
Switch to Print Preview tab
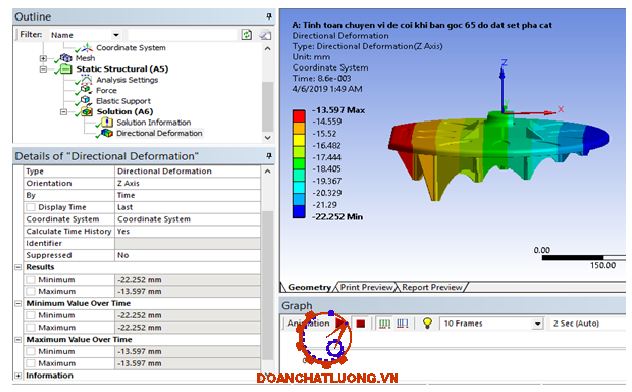(366, 287)
